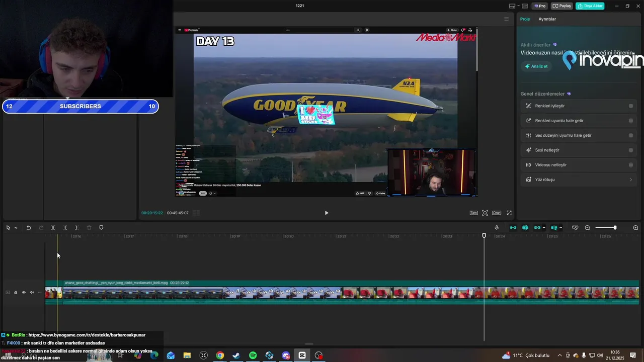Zoom in the timeline with plus icon

pyautogui.click(x=635, y=228)
